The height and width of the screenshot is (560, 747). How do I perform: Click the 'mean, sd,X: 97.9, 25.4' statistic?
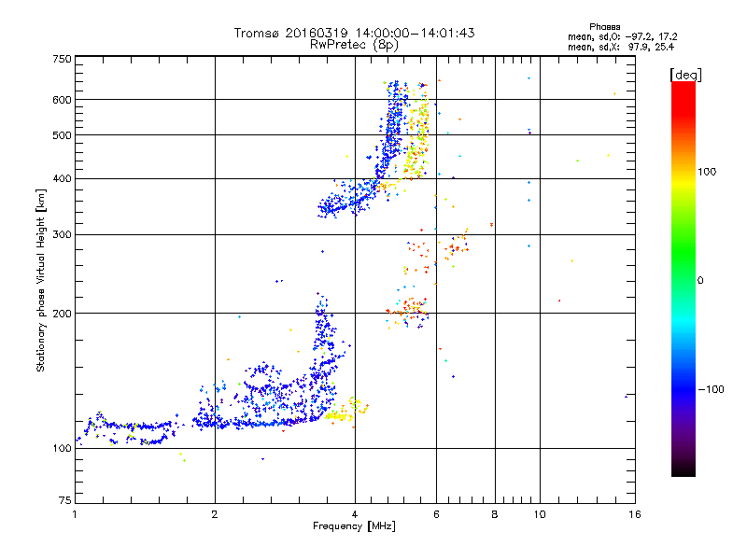(621, 47)
